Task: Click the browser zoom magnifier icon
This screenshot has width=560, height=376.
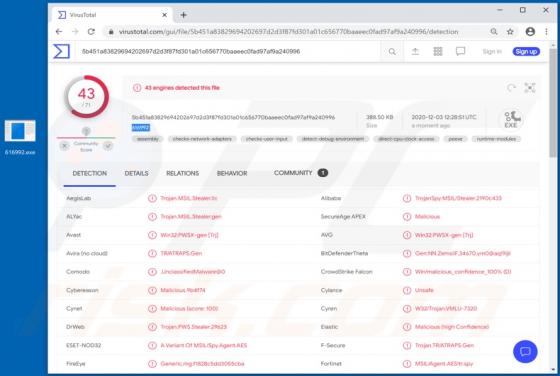Action: (x=494, y=32)
